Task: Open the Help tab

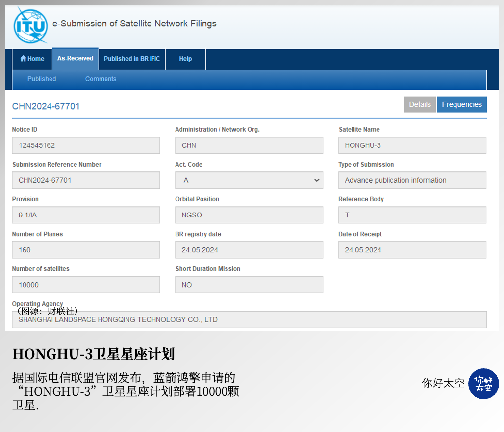Action: [185, 59]
